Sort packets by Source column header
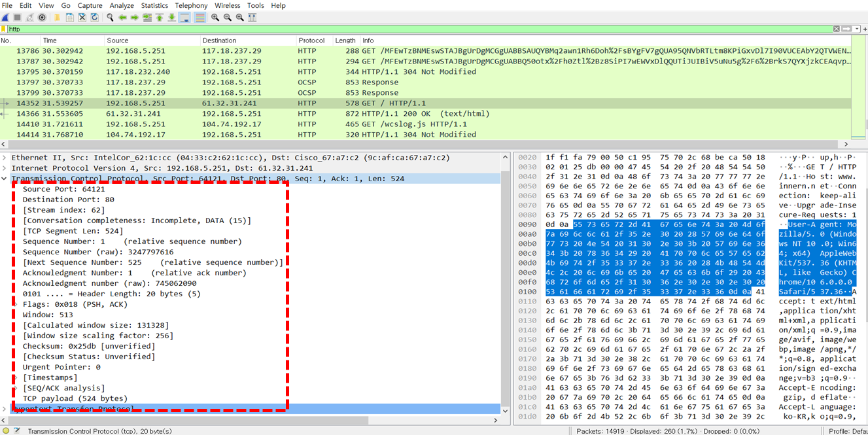 pos(152,41)
